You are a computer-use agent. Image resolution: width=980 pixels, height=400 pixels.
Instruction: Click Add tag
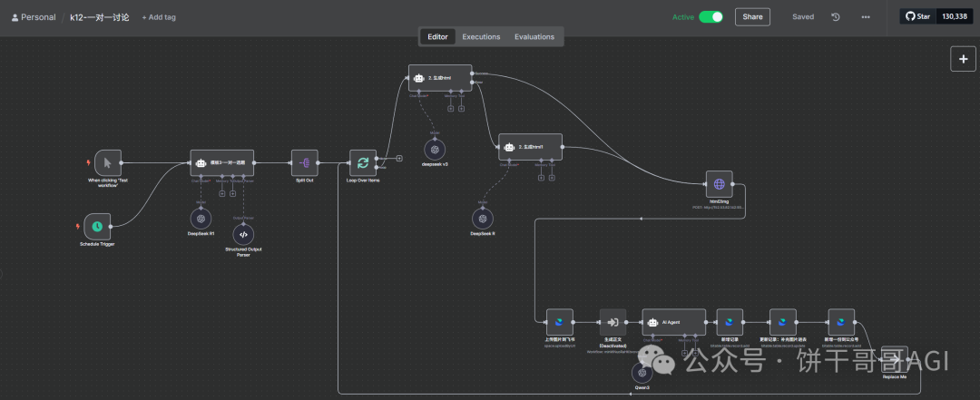pos(159,17)
